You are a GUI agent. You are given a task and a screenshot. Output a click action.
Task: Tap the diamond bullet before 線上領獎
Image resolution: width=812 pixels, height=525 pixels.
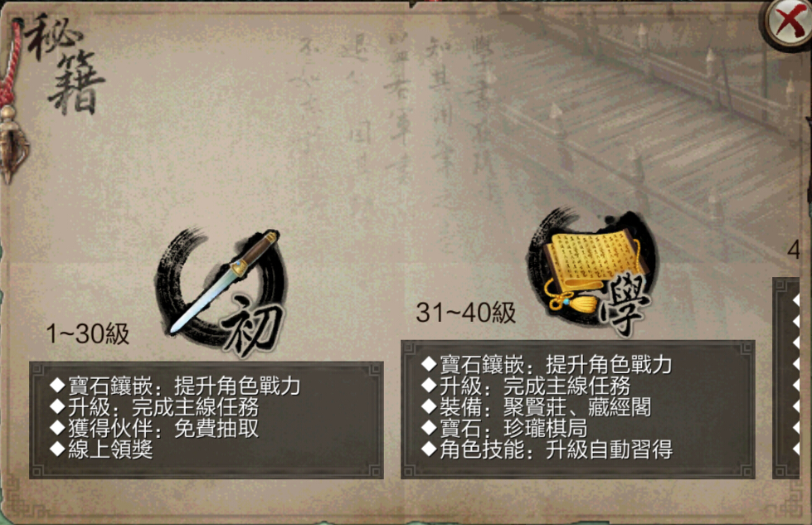point(57,450)
